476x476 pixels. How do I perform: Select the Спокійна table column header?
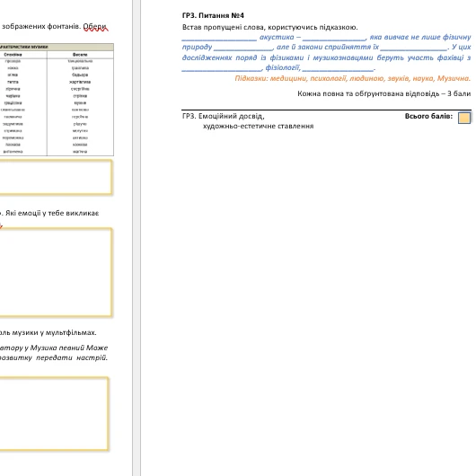tap(13, 55)
